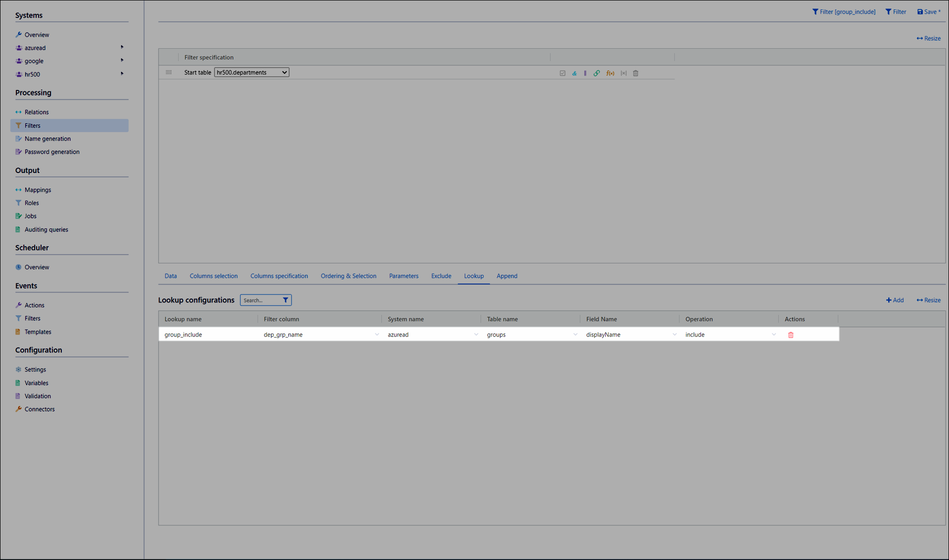949x560 pixels.
Task: Click Save in the top bar
Action: tap(929, 12)
